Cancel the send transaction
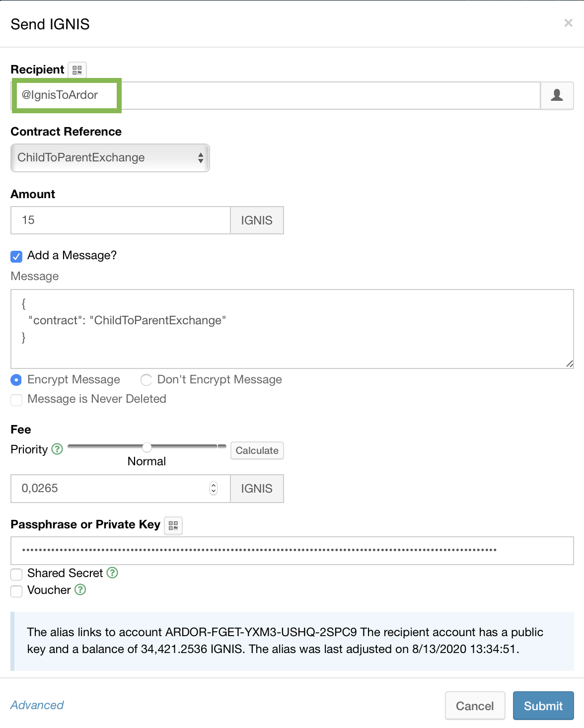 [x=474, y=706]
